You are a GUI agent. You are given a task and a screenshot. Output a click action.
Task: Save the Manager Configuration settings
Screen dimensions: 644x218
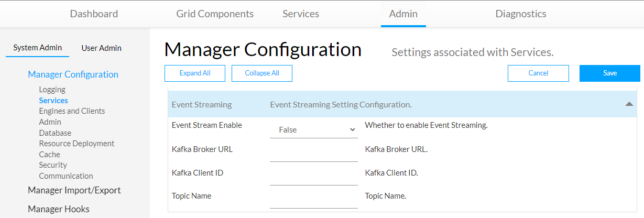(x=609, y=73)
